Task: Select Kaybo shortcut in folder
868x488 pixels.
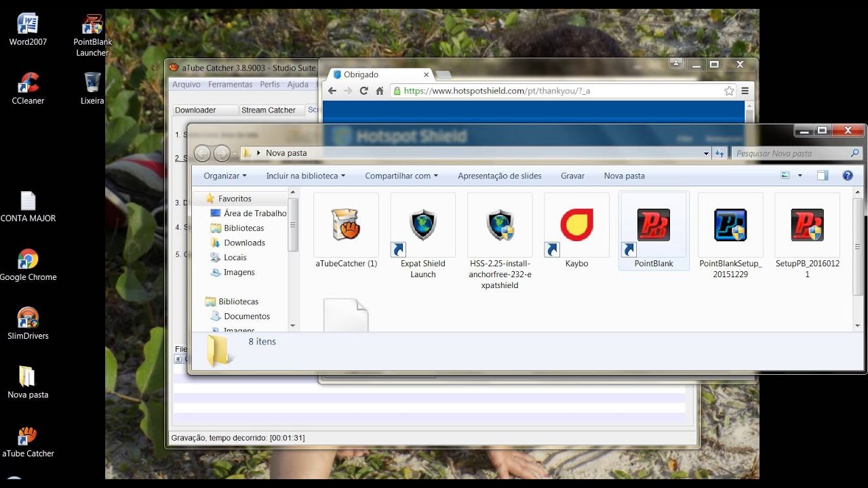Action: [576, 231]
